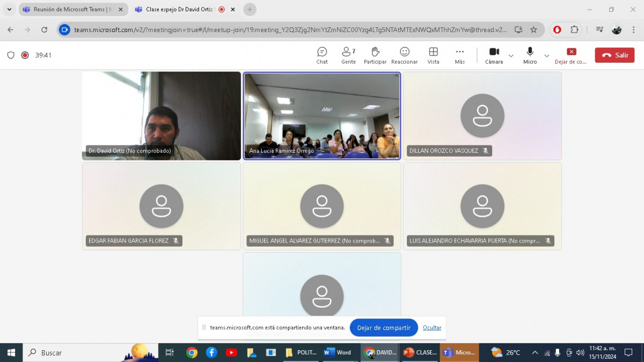Toggle the Cámara on or off

pyautogui.click(x=494, y=55)
